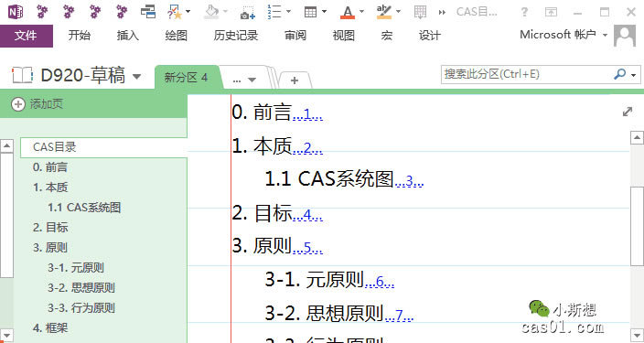
Task: Click the Dock to Desktop icon
Action: [x=148, y=12]
